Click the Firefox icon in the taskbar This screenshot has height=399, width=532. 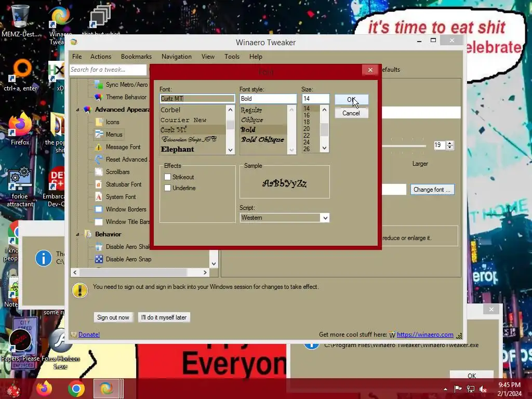[x=45, y=389]
